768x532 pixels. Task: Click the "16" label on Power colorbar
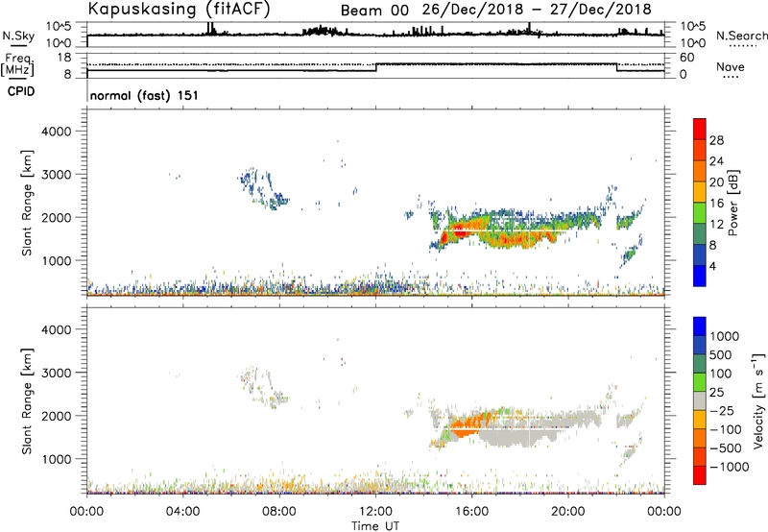716,204
